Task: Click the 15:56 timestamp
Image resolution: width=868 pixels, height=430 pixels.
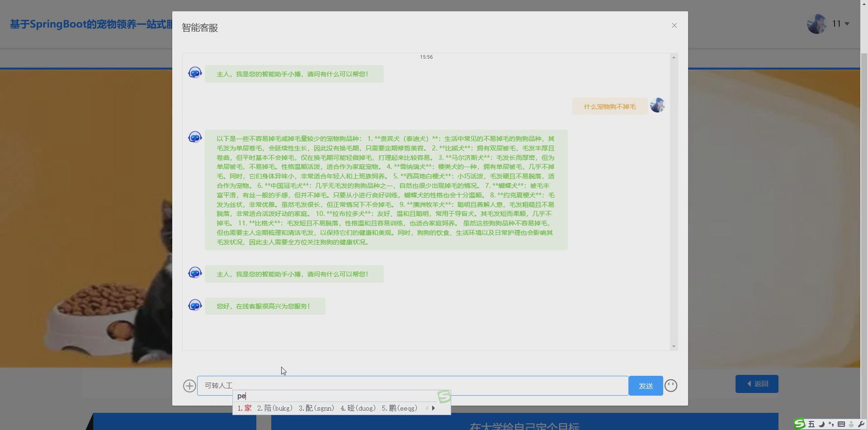Action: point(426,57)
